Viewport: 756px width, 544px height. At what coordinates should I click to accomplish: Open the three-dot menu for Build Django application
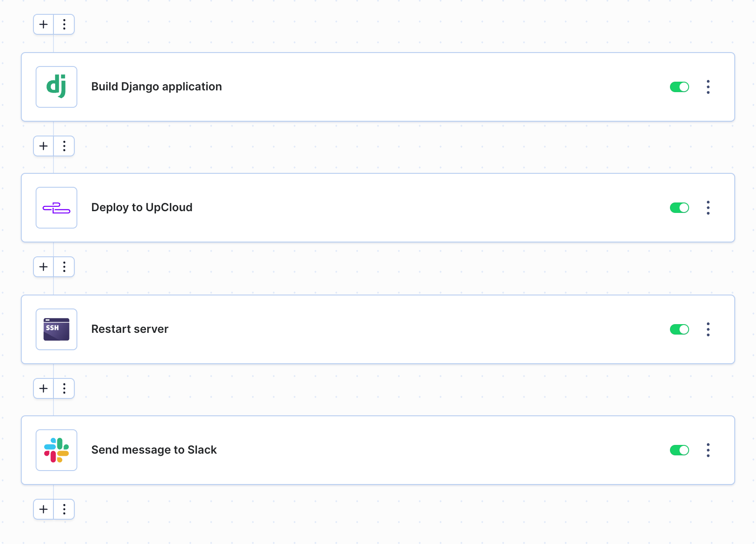(x=708, y=87)
